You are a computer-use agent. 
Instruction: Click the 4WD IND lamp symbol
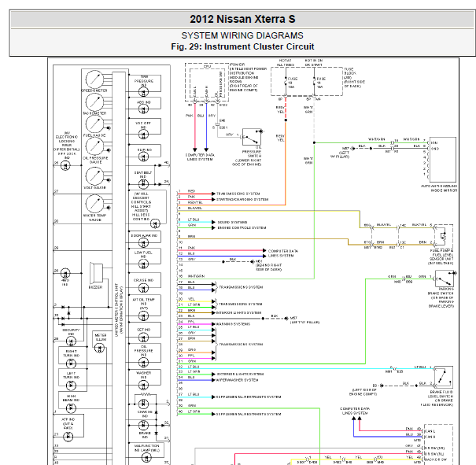(x=65, y=273)
